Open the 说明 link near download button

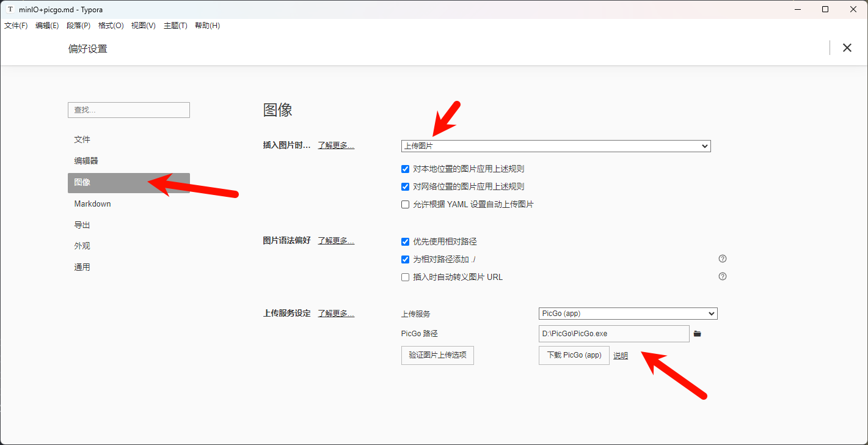tap(621, 356)
